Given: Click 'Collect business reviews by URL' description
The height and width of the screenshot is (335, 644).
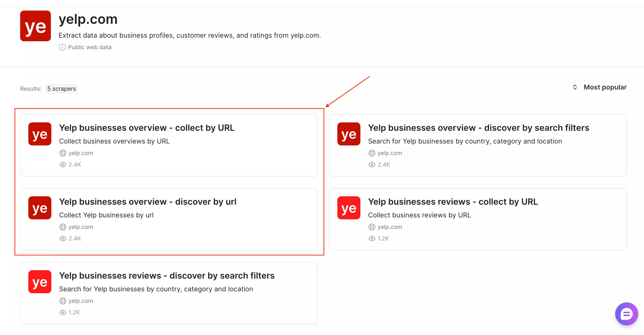Looking at the screenshot, I should click(x=419, y=215).
